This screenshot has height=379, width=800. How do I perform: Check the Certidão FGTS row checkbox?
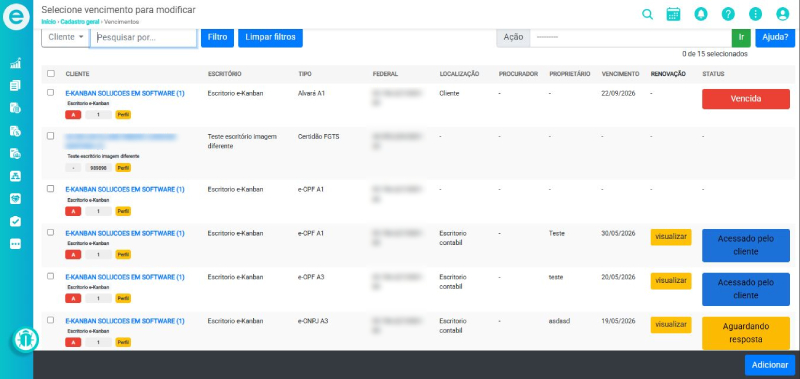tap(51, 136)
